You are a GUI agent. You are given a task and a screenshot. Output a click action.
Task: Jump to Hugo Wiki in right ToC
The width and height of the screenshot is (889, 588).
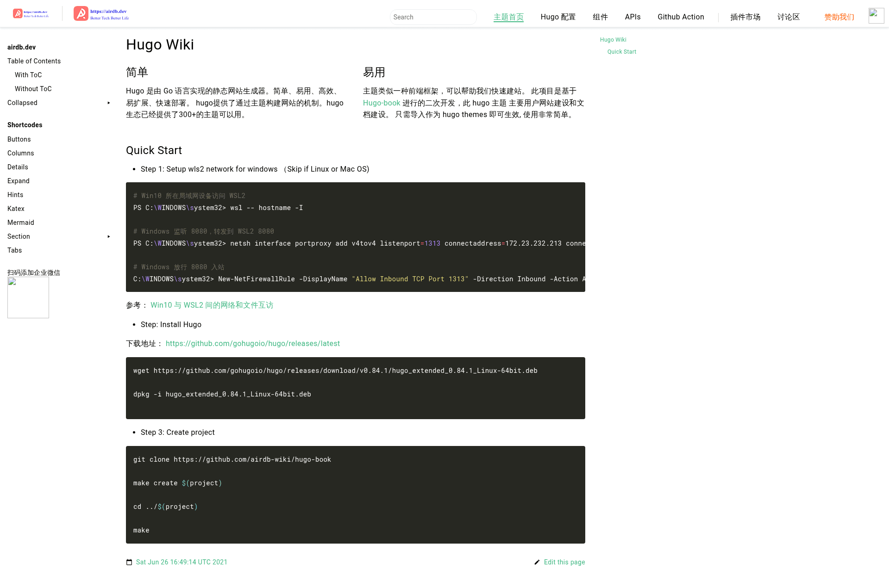click(x=613, y=40)
